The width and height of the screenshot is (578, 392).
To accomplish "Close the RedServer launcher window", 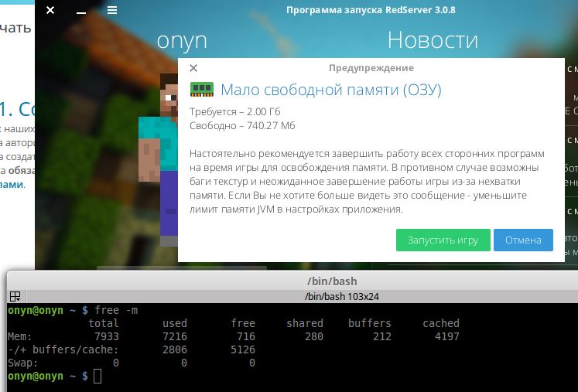I will coord(50,10).
